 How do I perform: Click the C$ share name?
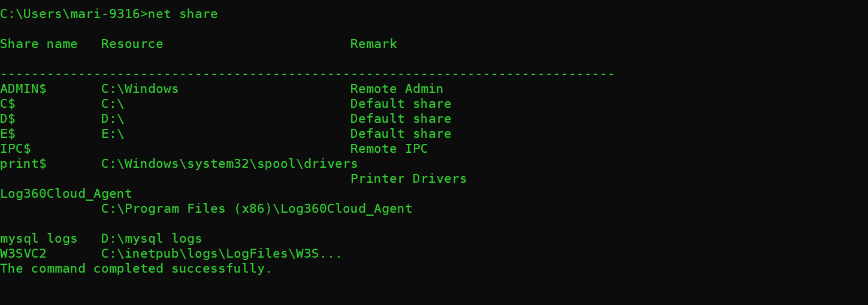[8, 104]
